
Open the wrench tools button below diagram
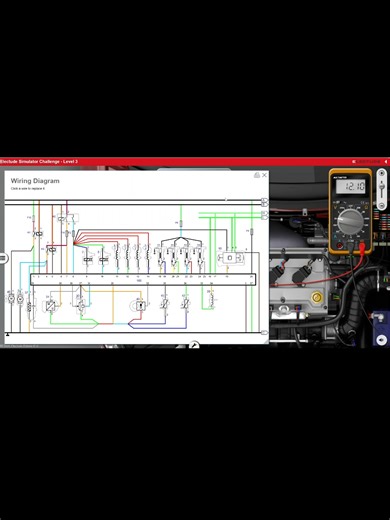coord(194,345)
